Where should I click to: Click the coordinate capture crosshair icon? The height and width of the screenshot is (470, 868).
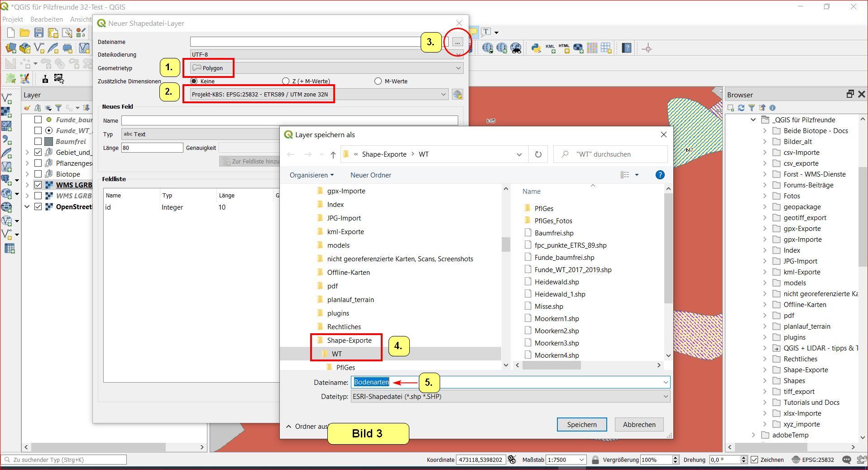(647, 48)
